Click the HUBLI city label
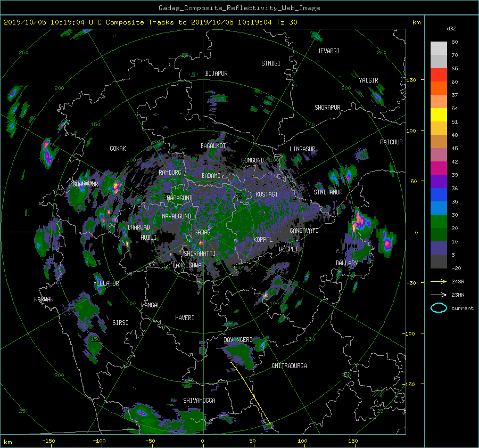This screenshot has height=448, width=479. click(148, 238)
